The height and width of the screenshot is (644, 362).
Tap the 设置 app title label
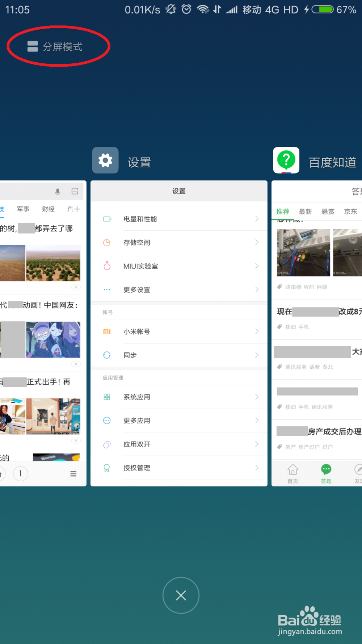139,162
